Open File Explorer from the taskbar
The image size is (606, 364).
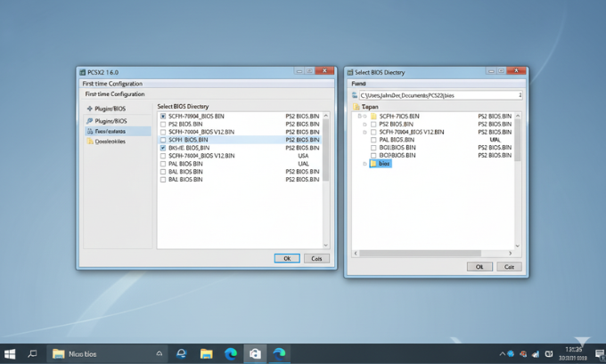(206, 353)
